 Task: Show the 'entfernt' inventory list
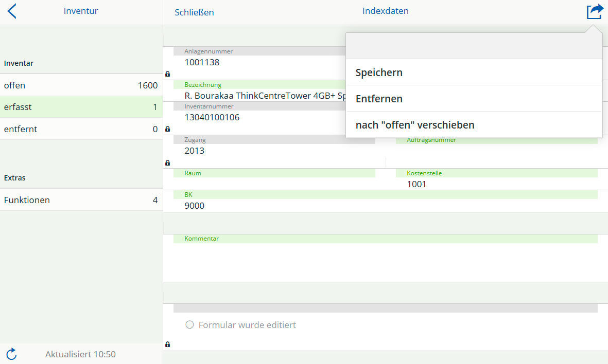pos(81,129)
